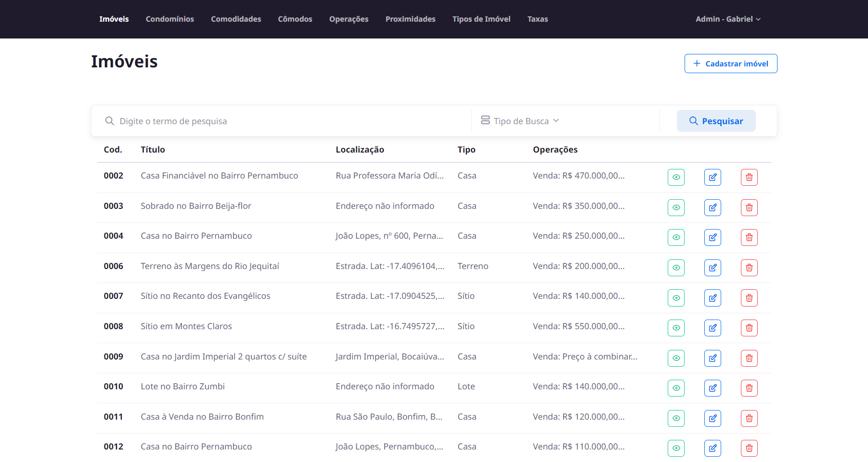The height and width of the screenshot is (462, 868).
Task: Click location 'Jardim Imperial, Bocaiúva...'
Action: [x=390, y=357]
